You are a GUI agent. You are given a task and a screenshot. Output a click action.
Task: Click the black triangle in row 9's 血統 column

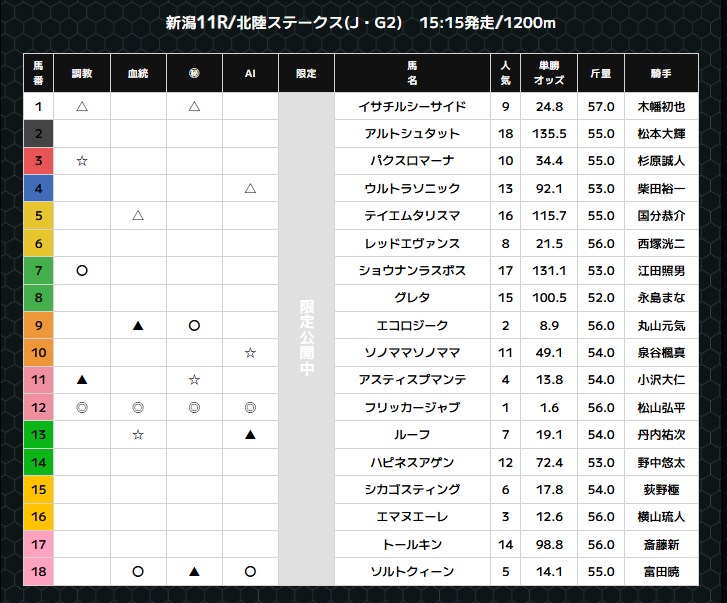click(x=138, y=326)
